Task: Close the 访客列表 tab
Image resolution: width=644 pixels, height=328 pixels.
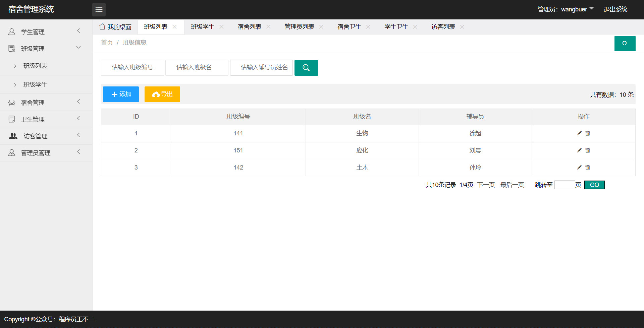Action: [462, 27]
